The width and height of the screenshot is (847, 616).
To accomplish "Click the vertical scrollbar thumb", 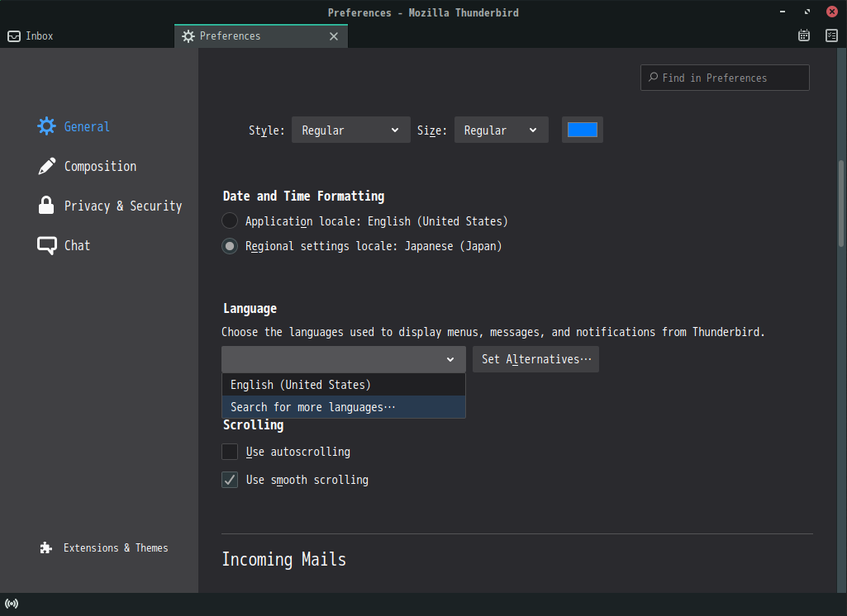I will [x=841, y=203].
